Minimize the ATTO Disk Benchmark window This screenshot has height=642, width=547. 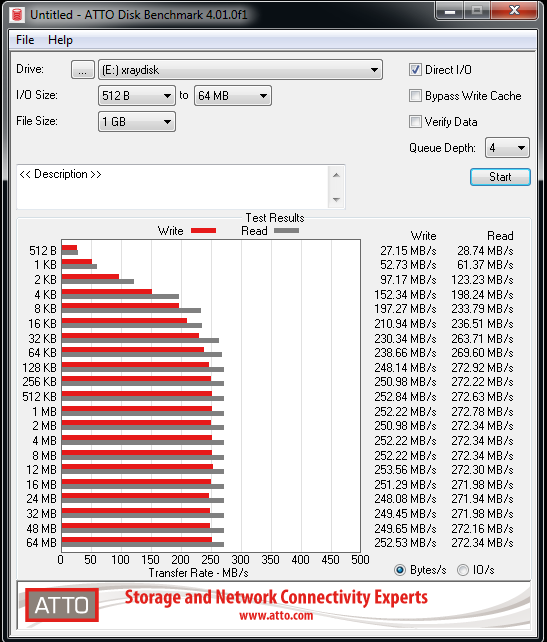pyautogui.click(x=450, y=11)
